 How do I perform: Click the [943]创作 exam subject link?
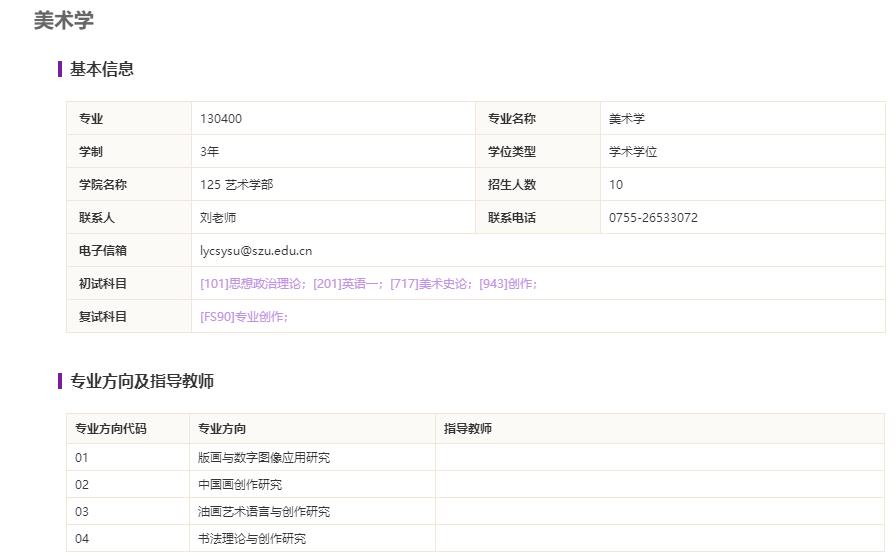506,284
